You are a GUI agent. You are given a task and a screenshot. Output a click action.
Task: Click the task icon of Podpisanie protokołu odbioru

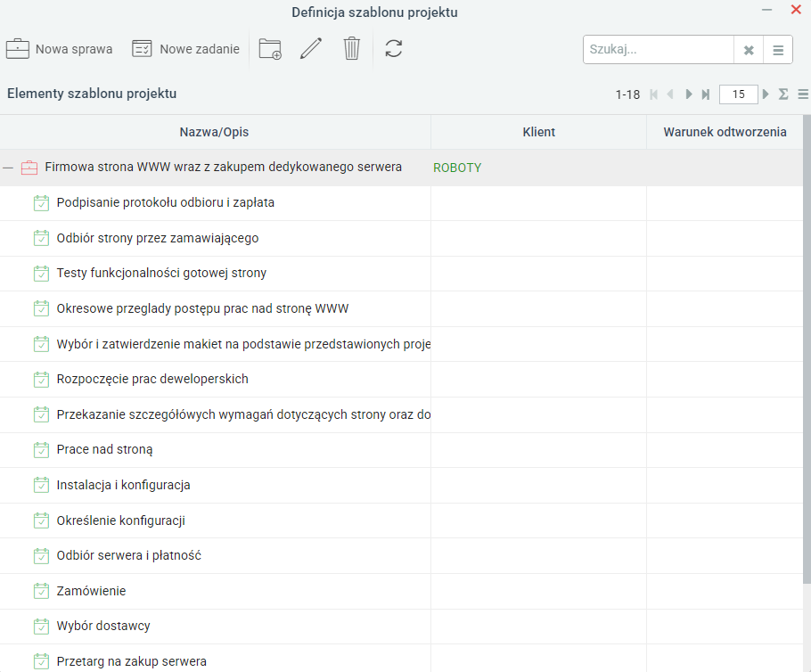(x=41, y=203)
